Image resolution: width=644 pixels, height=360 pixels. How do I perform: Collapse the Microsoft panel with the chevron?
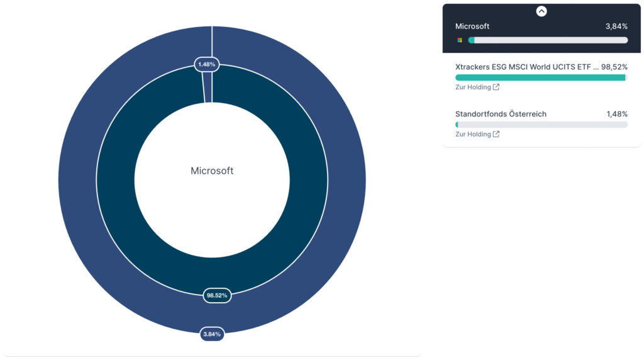tap(541, 11)
